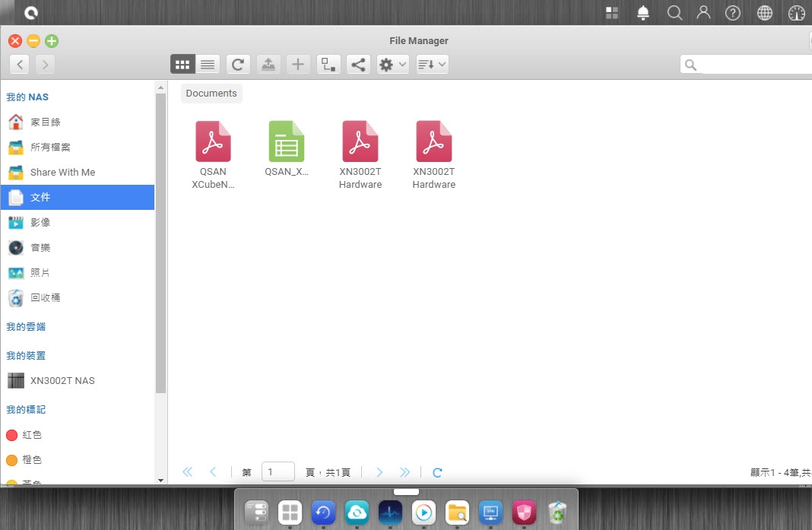Collapse the 我的裝置 section

[26, 356]
